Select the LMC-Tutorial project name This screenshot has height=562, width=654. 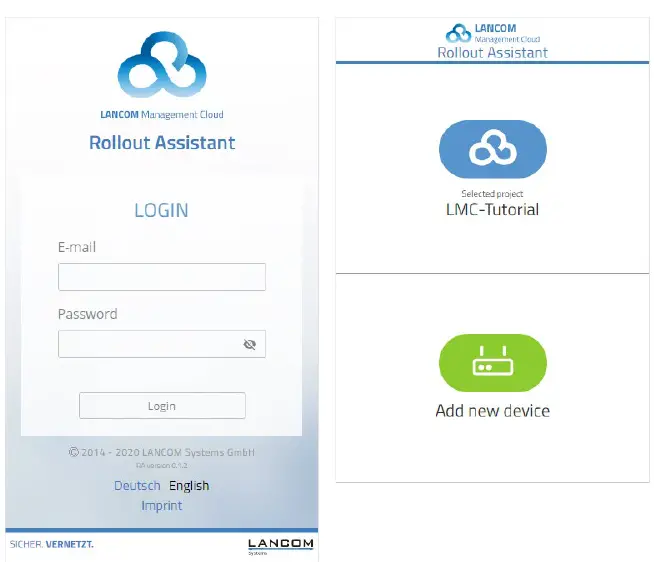(493, 209)
